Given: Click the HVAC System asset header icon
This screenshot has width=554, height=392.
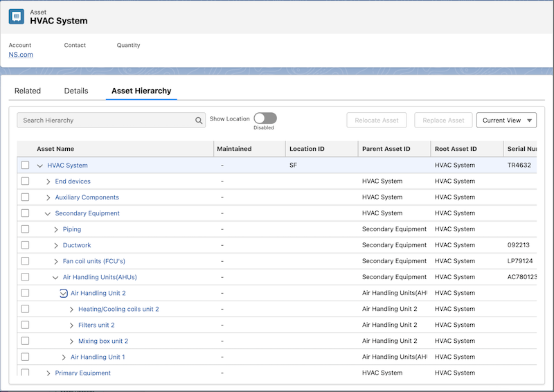Looking at the screenshot, I should (17, 17).
